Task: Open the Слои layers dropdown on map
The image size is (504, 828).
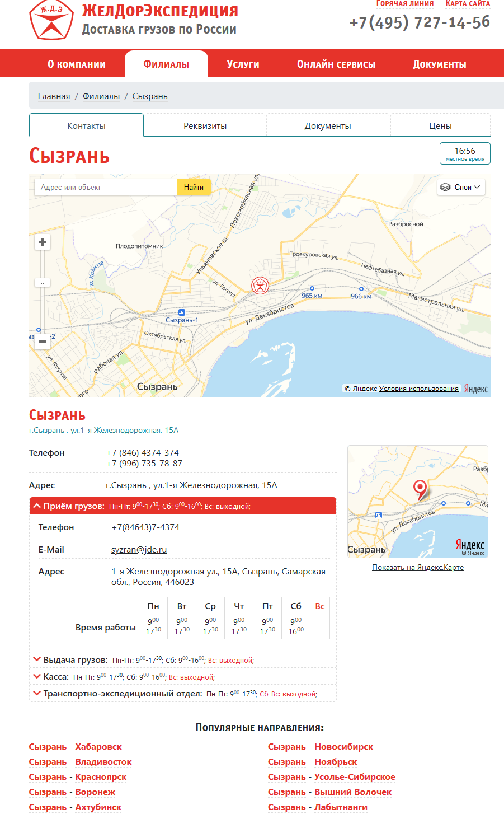Action: (461, 187)
